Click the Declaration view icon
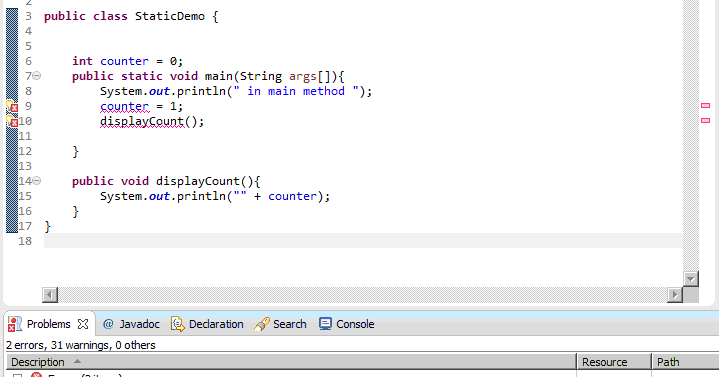This screenshot has height=377, width=719. pyautogui.click(x=177, y=324)
